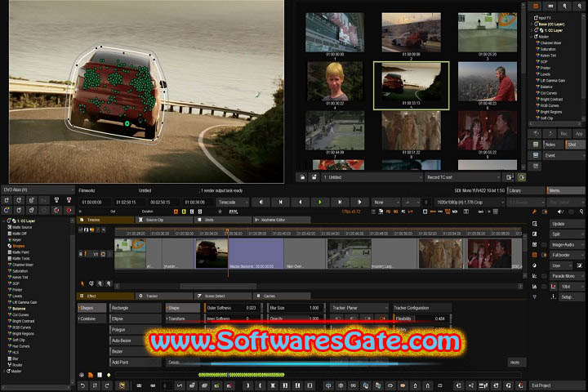
Task: Click the red funnel icon in left button grid
Action: coord(69,200)
